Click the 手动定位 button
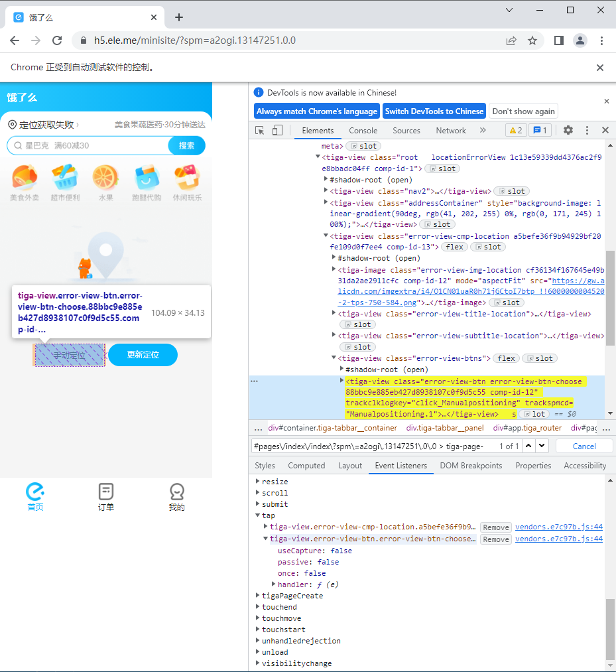 (69, 355)
